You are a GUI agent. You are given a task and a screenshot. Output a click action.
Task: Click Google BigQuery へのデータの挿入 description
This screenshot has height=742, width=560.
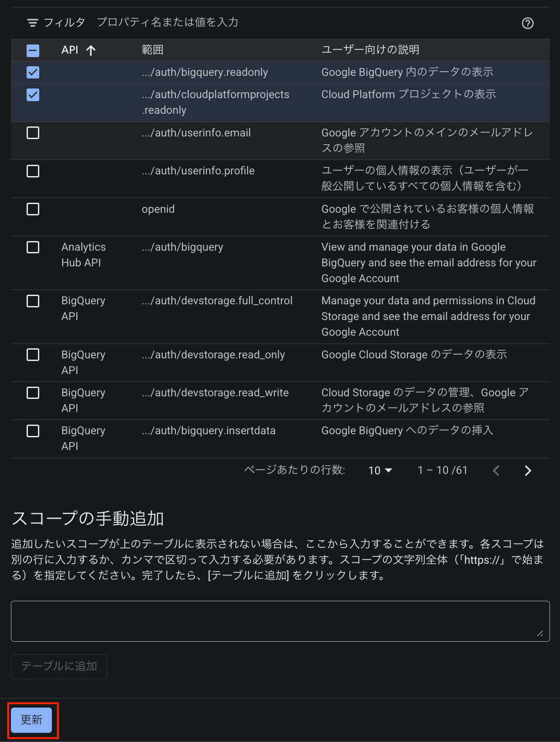pos(407,430)
